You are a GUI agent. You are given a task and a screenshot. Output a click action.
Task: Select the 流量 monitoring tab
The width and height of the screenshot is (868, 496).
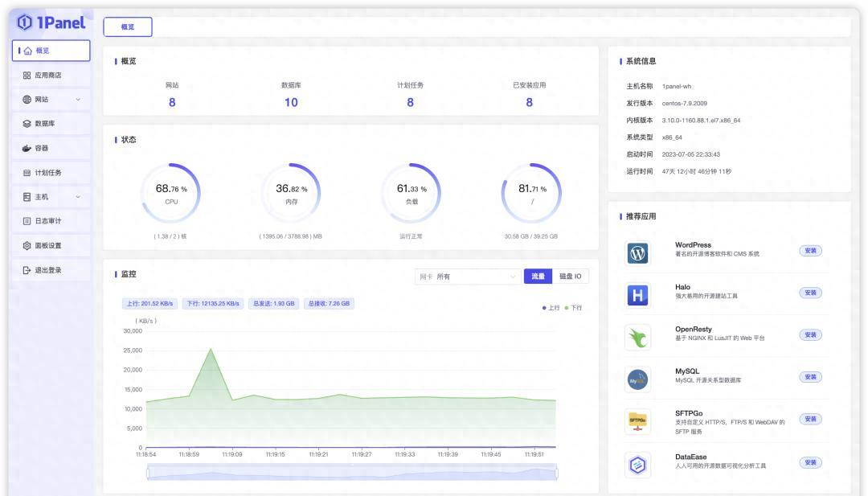538,277
